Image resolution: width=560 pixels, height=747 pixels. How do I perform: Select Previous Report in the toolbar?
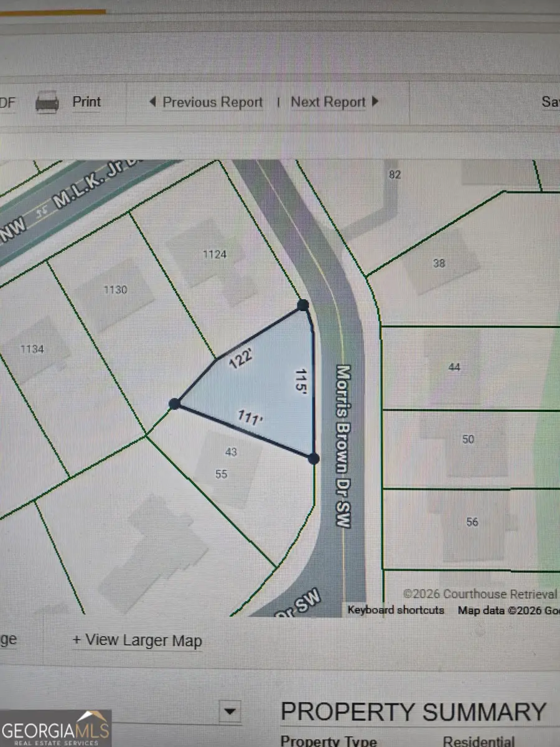(x=212, y=101)
